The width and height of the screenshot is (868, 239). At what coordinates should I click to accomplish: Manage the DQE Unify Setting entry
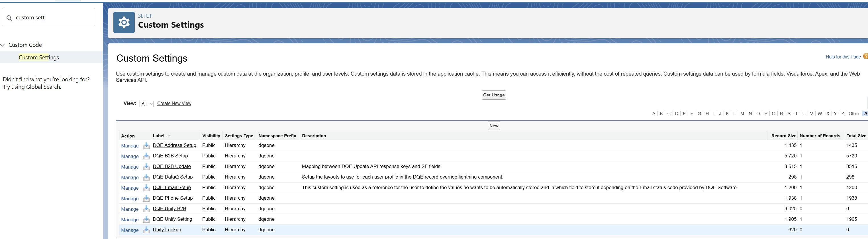point(130,220)
